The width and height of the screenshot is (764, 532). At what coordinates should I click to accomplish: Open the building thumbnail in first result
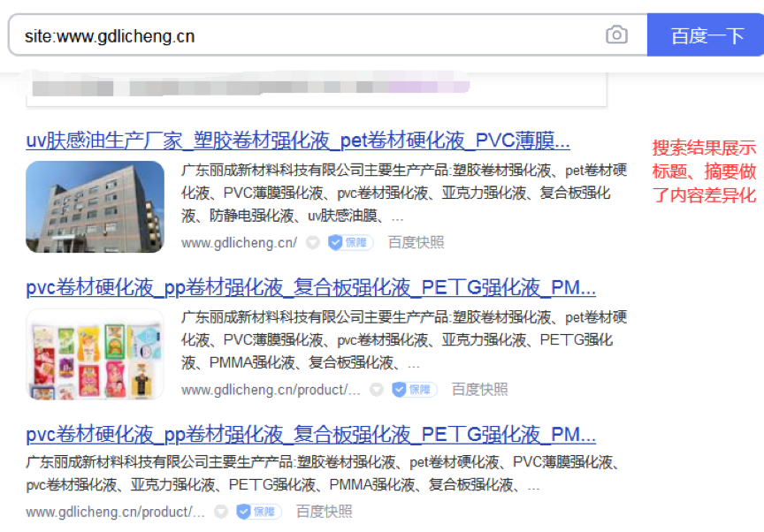click(x=95, y=207)
